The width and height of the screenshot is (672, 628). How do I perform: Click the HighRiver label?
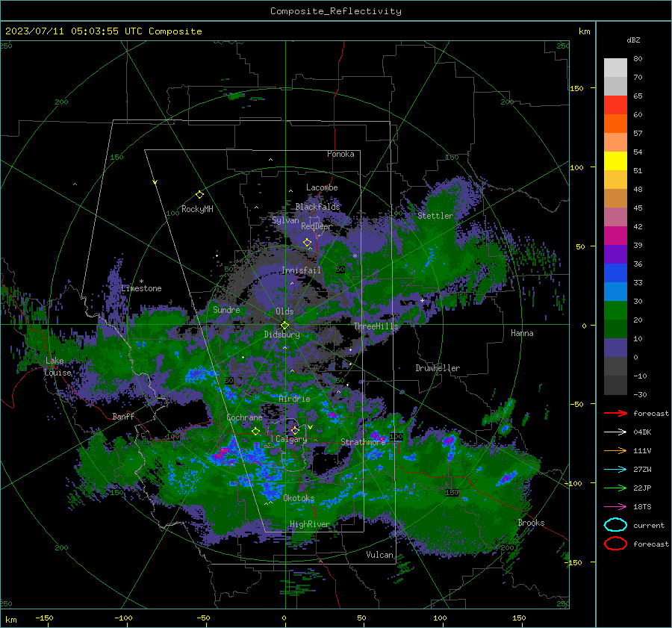tap(310, 524)
